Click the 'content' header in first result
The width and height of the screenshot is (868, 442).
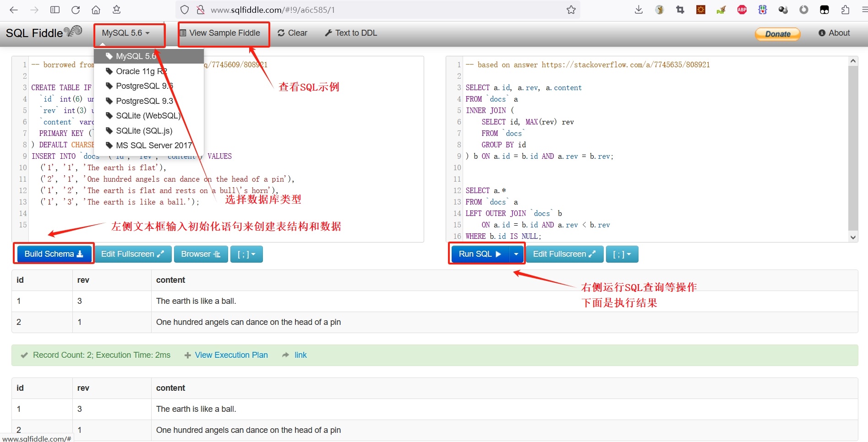click(170, 280)
